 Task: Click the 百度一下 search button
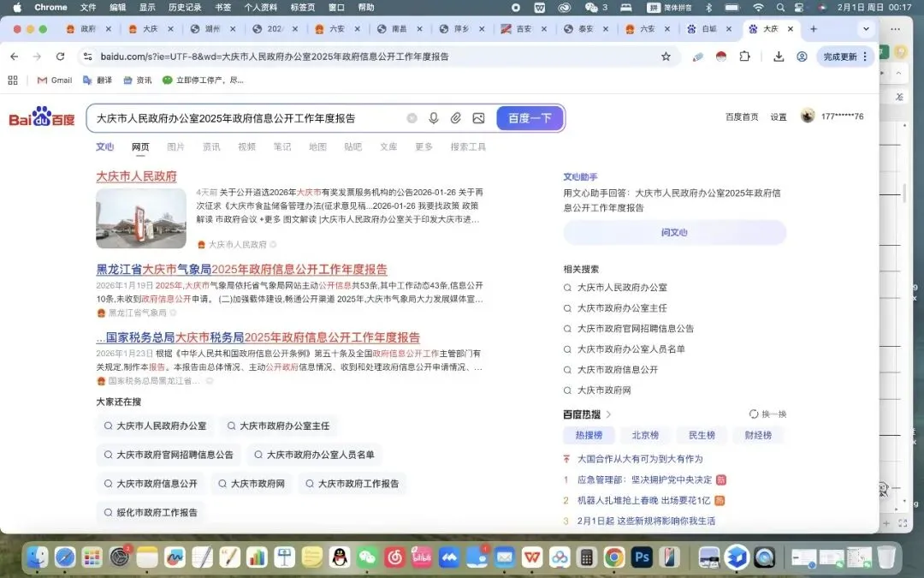click(530, 118)
